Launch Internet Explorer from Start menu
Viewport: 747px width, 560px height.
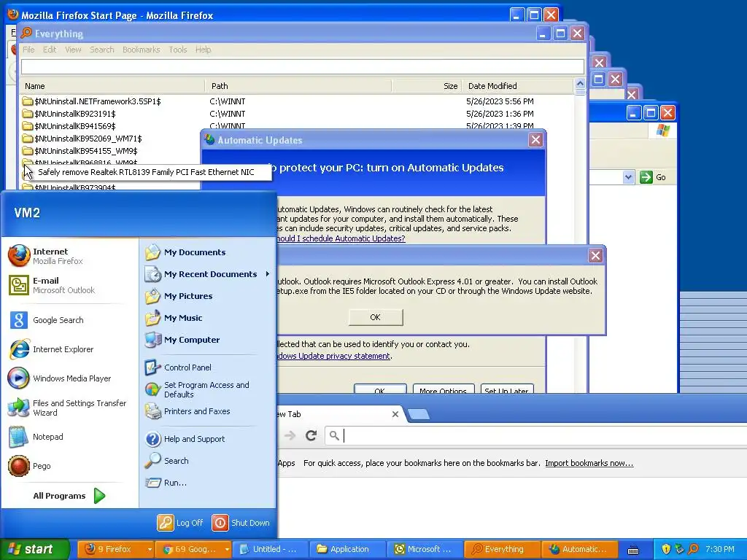(x=51, y=349)
